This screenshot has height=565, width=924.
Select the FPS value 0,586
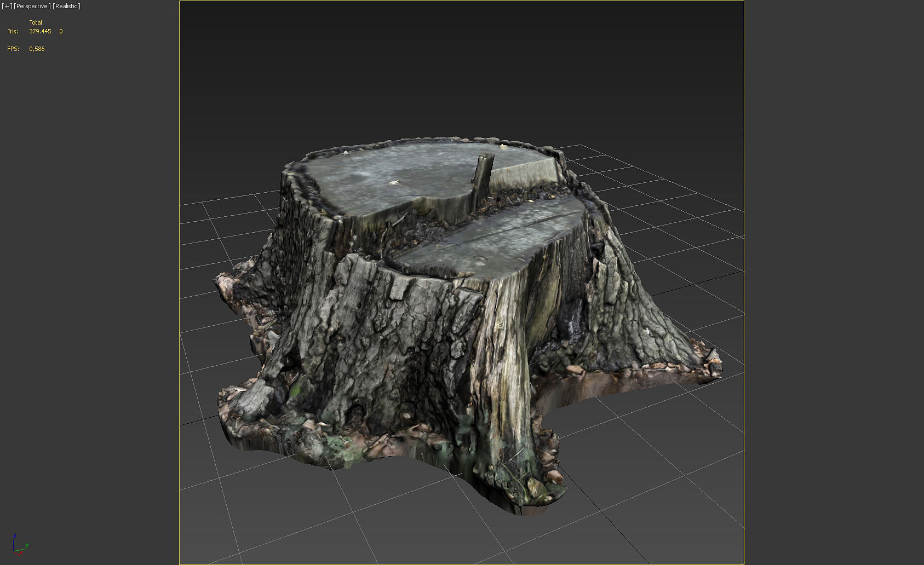(37, 49)
